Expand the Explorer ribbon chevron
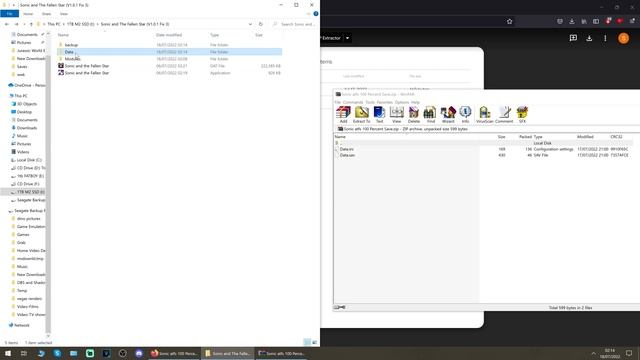This screenshot has height=360, width=640. pos(308,14)
